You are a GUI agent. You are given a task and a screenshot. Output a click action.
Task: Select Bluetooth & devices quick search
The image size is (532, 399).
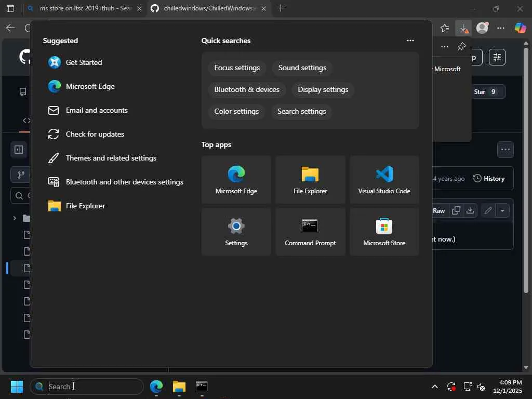pyautogui.click(x=247, y=89)
